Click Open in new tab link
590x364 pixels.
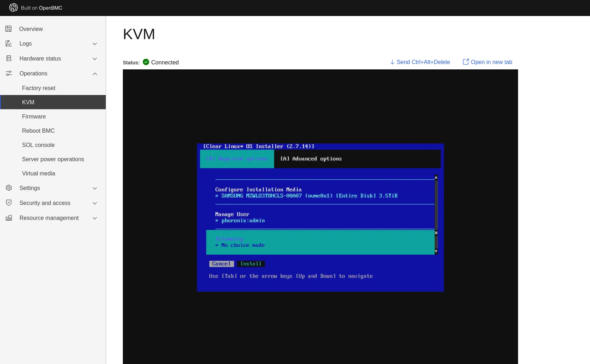coord(487,62)
